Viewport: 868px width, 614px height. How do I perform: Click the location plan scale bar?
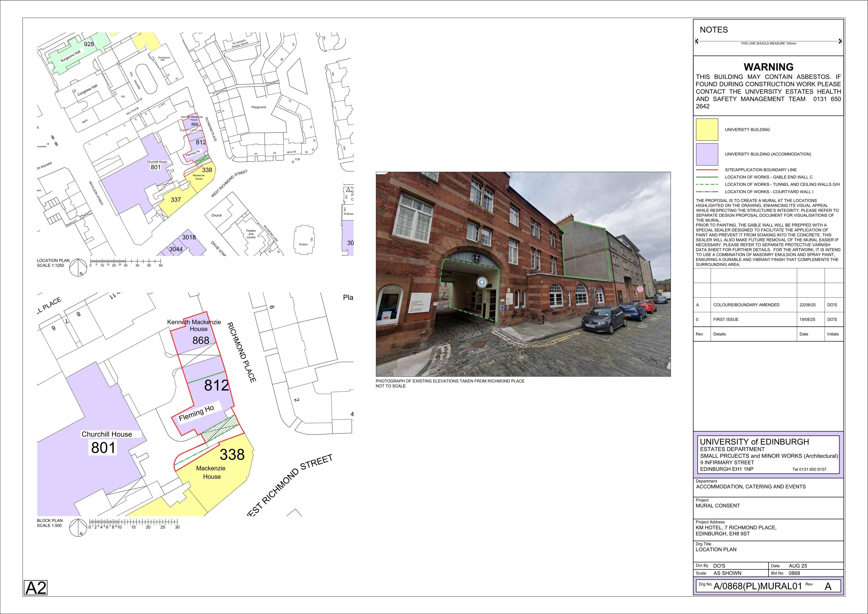126,263
